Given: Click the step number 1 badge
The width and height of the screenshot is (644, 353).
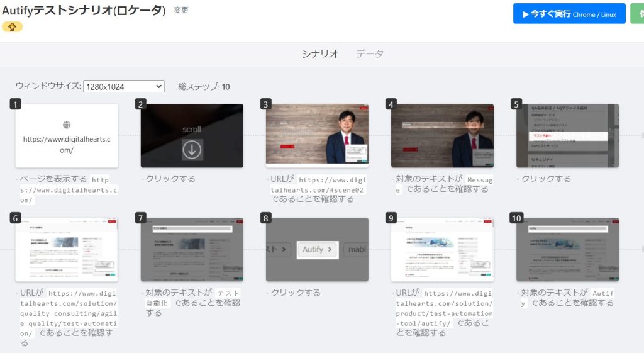Looking at the screenshot, I should tap(15, 104).
